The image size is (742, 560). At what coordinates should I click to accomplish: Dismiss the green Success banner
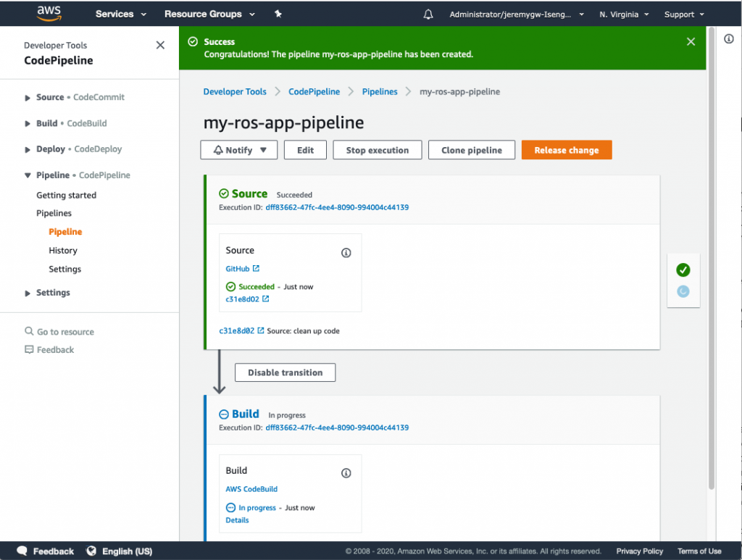pos(691,41)
